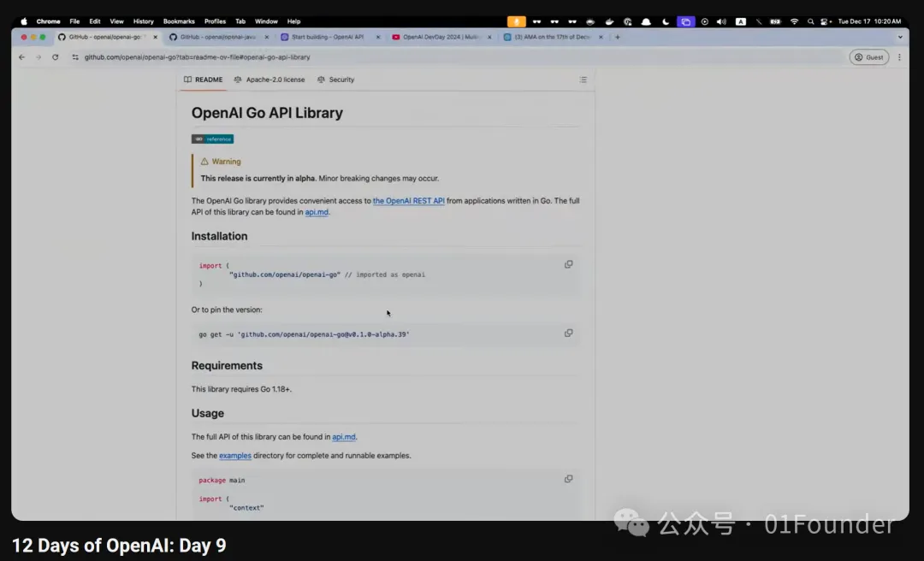The image size is (924, 561).
Task: Open the volume control in the menu bar
Action: [721, 21]
